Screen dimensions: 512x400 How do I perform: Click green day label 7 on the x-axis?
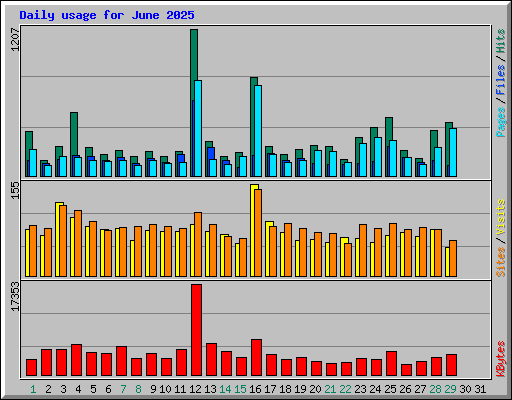[123, 389]
